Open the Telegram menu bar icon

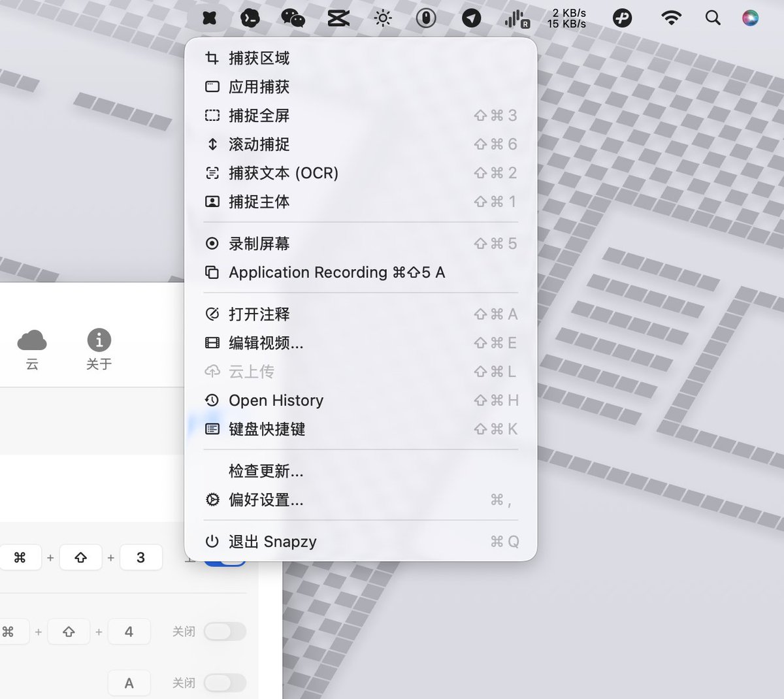(x=471, y=18)
